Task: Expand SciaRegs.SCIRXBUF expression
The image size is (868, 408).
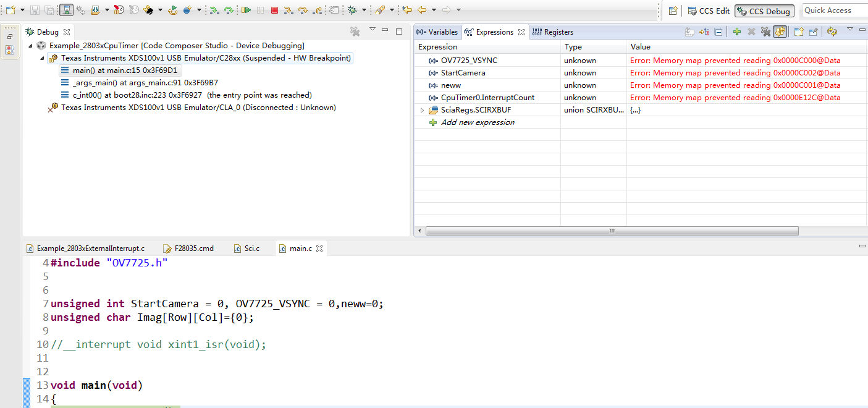Action: tap(421, 110)
